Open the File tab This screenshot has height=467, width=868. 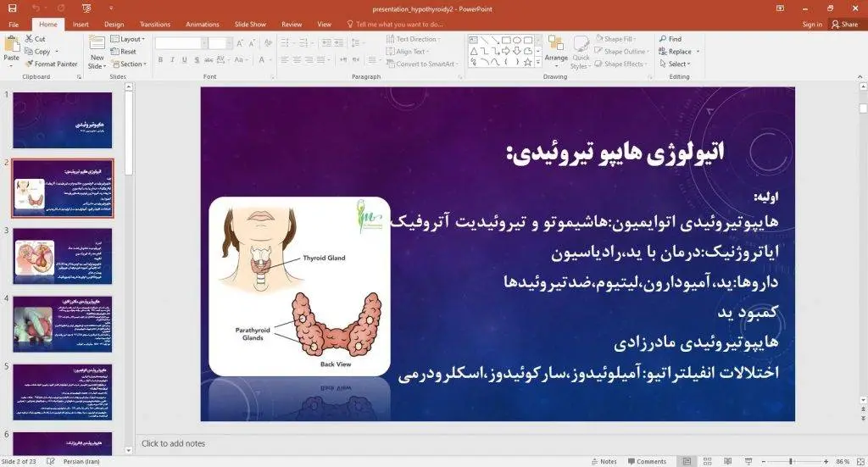(14, 25)
